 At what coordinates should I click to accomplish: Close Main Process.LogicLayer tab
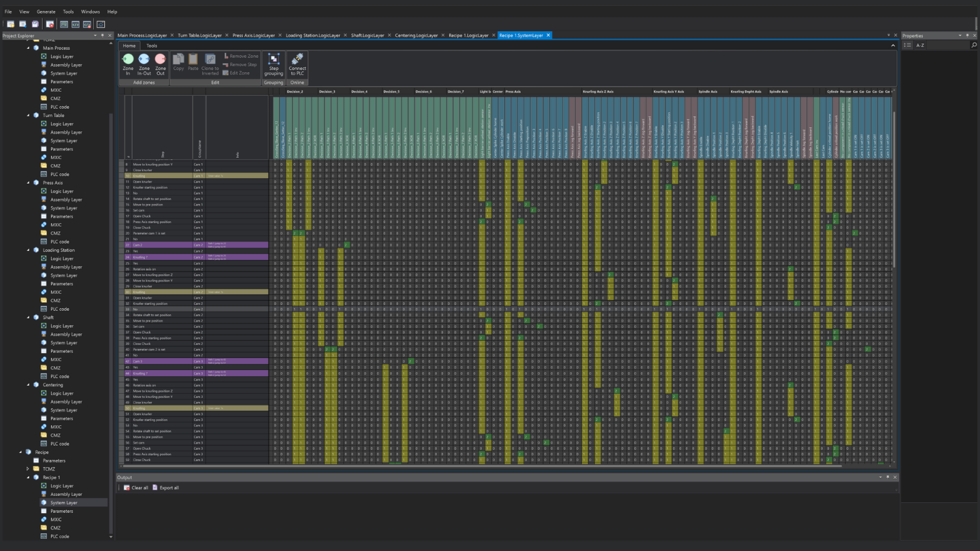click(172, 35)
